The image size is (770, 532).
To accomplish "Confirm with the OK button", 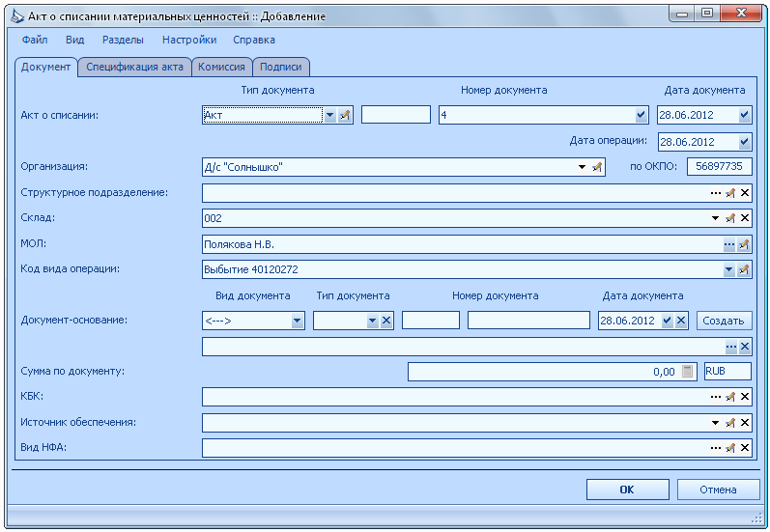I will pyautogui.click(x=627, y=490).
